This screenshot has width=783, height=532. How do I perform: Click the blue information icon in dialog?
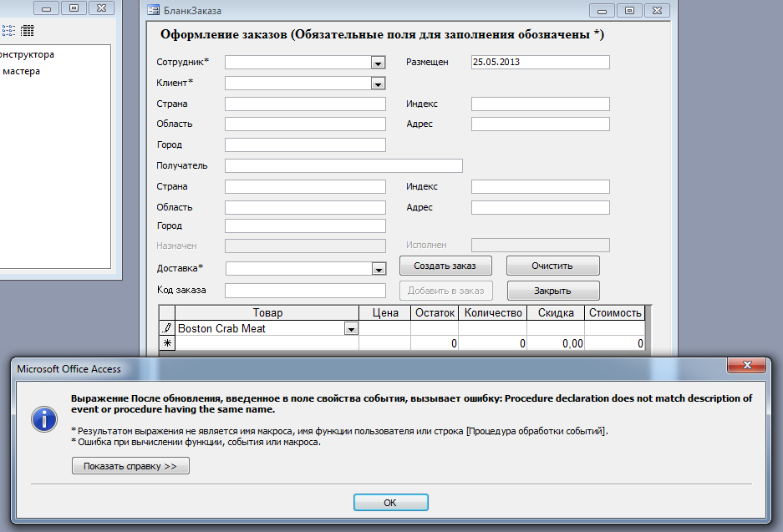click(x=44, y=418)
